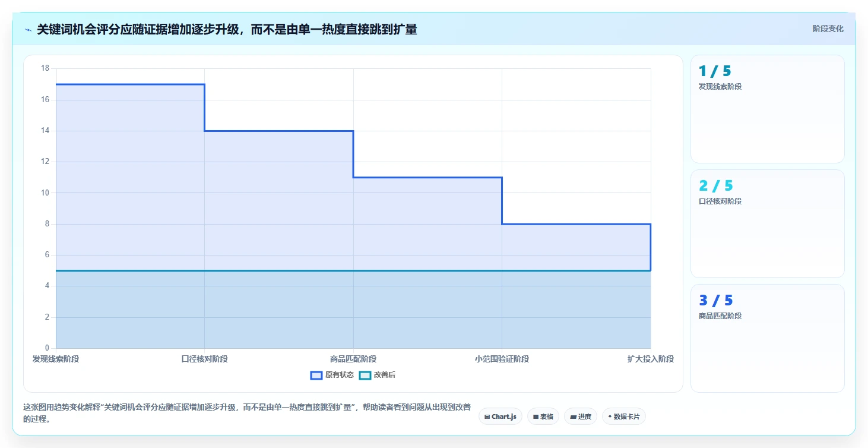
Task: Click the chart description paragraph below chart
Action: coord(247,413)
